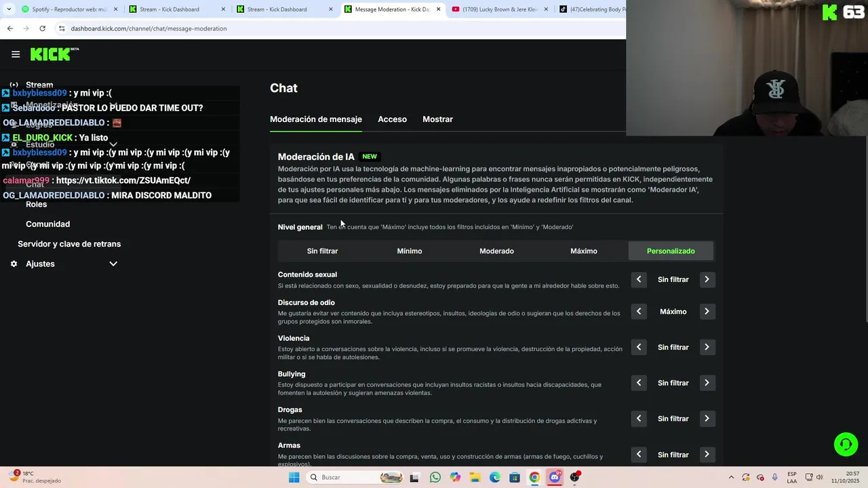The image size is (868, 488).
Task: Open Windows Start menu
Action: (x=294, y=477)
